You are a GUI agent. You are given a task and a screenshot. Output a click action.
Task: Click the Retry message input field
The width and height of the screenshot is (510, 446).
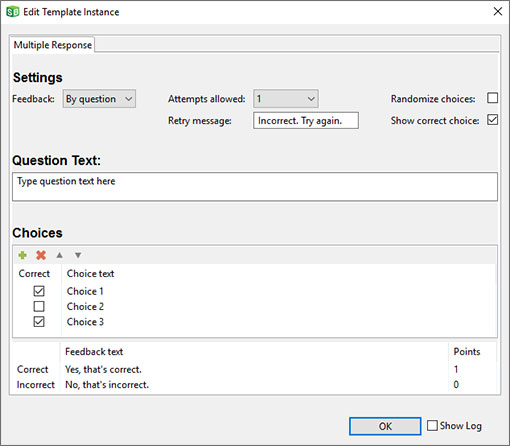click(x=306, y=120)
